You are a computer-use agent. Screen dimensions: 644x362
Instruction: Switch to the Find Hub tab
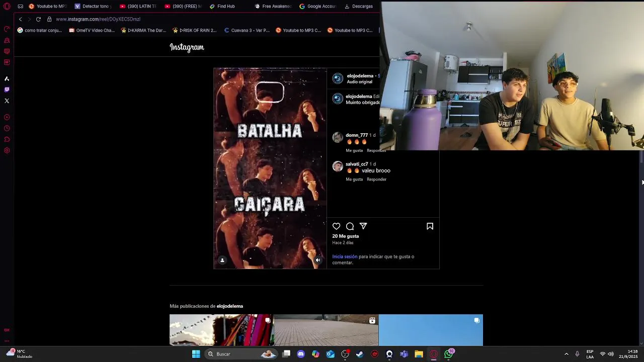(223, 6)
